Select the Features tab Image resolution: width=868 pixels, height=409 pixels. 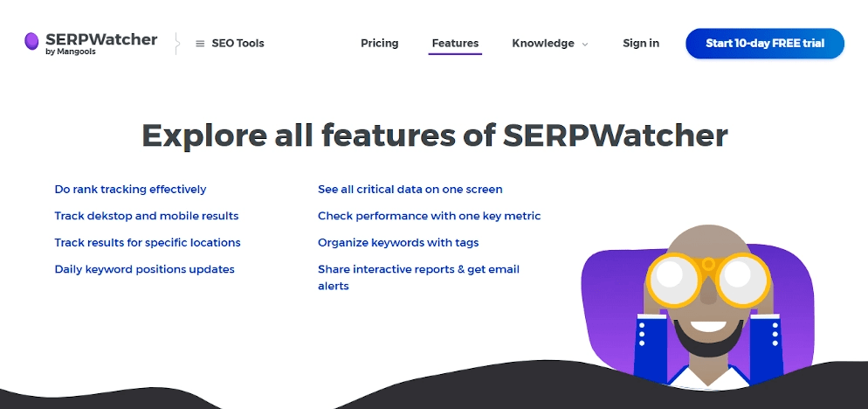455,43
